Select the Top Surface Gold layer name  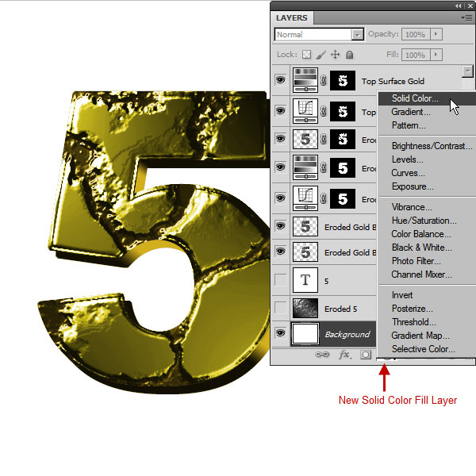393,82
